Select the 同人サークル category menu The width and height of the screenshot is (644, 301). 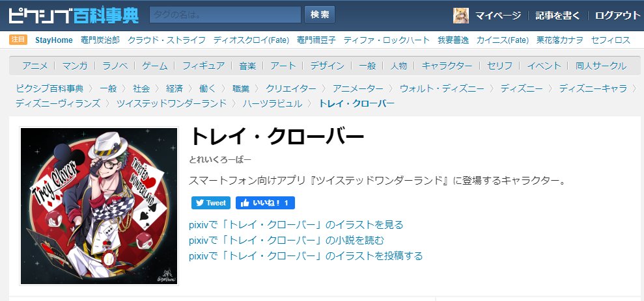click(601, 66)
